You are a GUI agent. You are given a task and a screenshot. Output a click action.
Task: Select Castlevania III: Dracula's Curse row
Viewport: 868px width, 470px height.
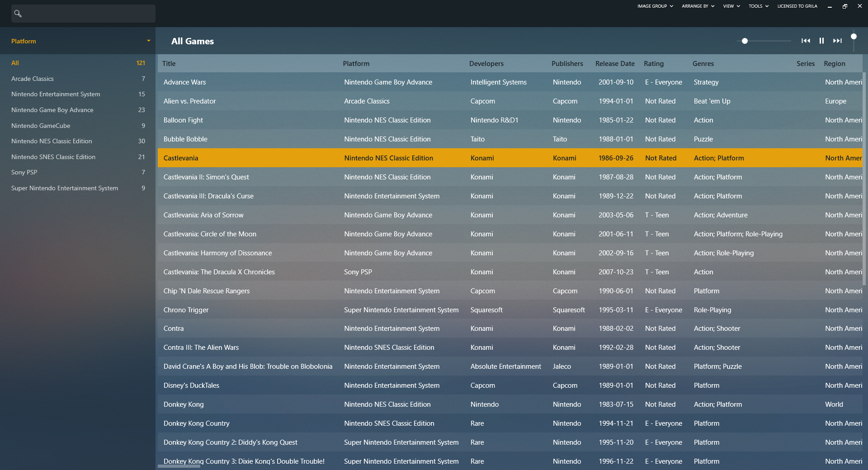pyautogui.click(x=510, y=196)
